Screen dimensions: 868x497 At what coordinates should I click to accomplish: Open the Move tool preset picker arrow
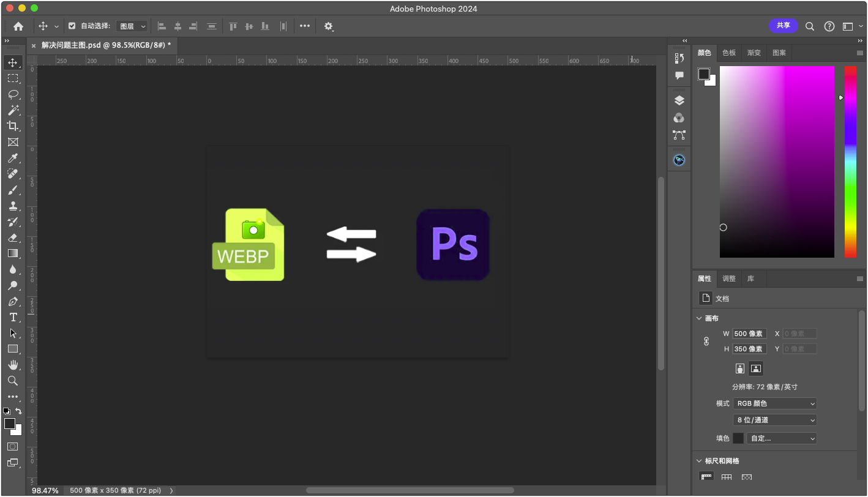pyautogui.click(x=57, y=26)
